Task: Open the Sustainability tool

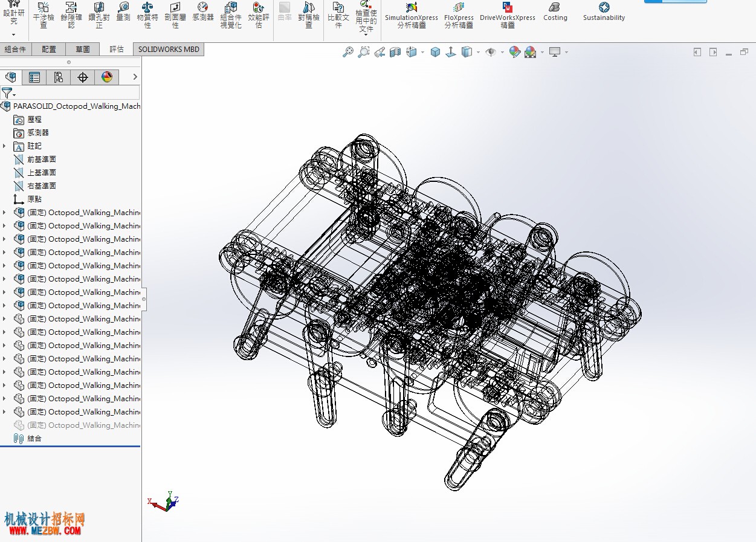Action: 604,12
